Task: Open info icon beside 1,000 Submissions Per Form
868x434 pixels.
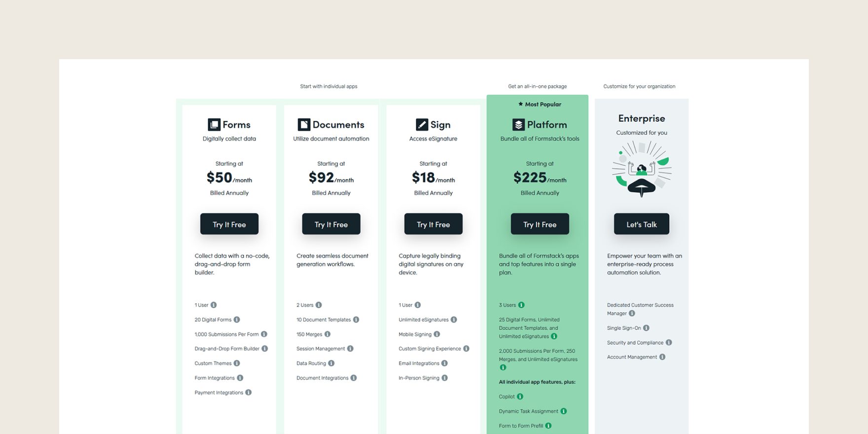Action: (x=264, y=334)
